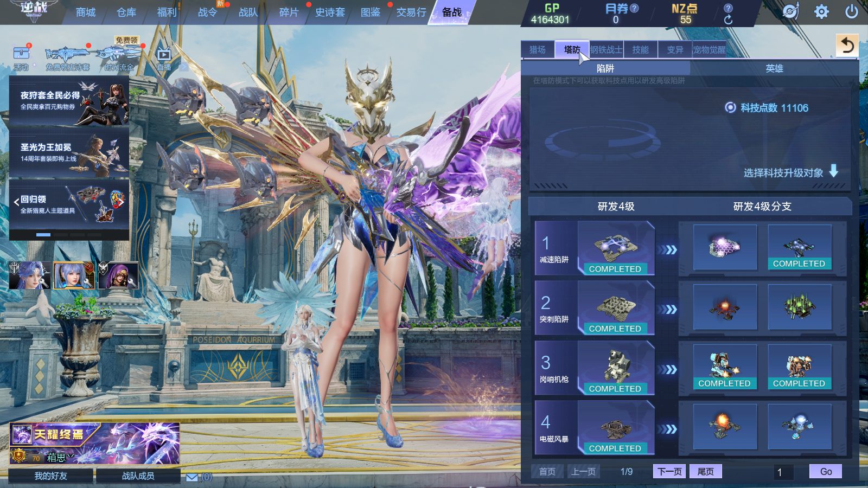Open the 战令 battle pass menu
Screen dimensions: 868x488
[x=208, y=12]
